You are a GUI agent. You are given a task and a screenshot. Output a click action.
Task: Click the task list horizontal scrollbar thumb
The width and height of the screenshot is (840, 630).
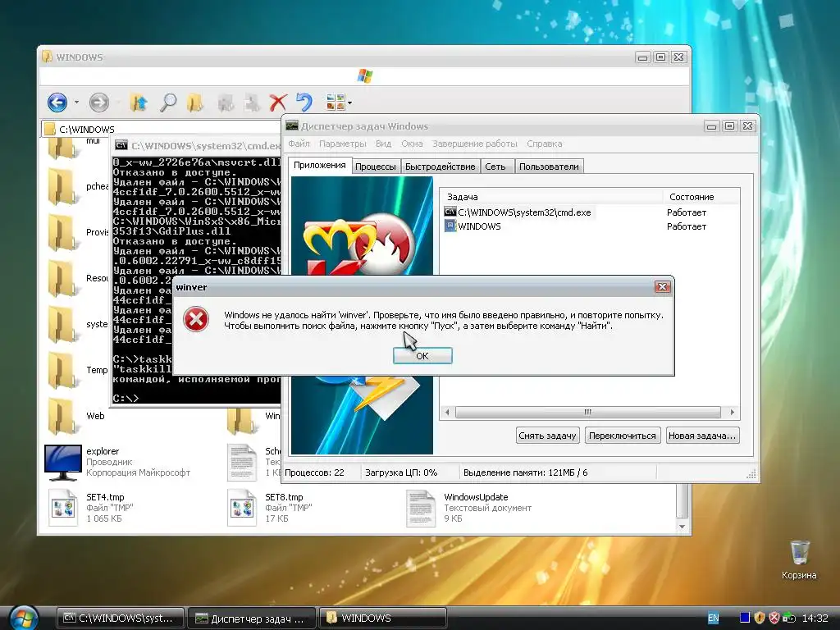click(587, 412)
